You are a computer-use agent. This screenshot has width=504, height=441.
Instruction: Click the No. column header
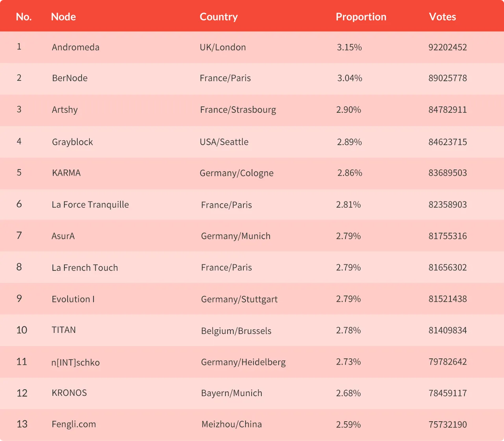coord(24,17)
